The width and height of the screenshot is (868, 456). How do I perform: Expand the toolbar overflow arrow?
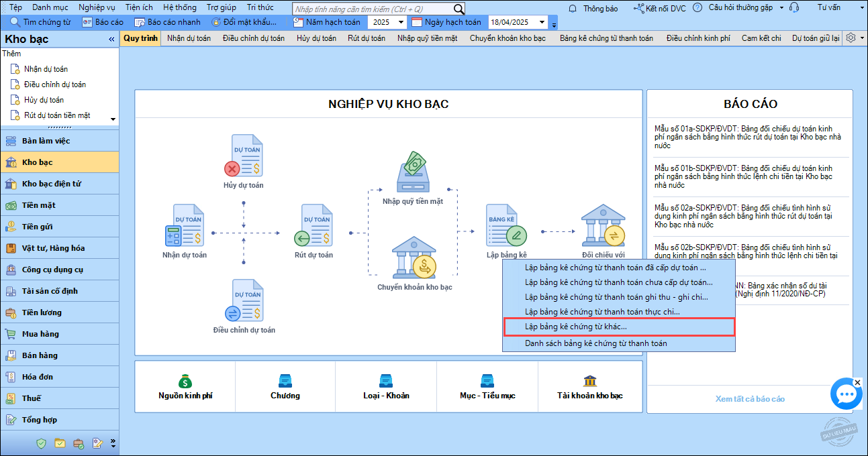point(554,25)
